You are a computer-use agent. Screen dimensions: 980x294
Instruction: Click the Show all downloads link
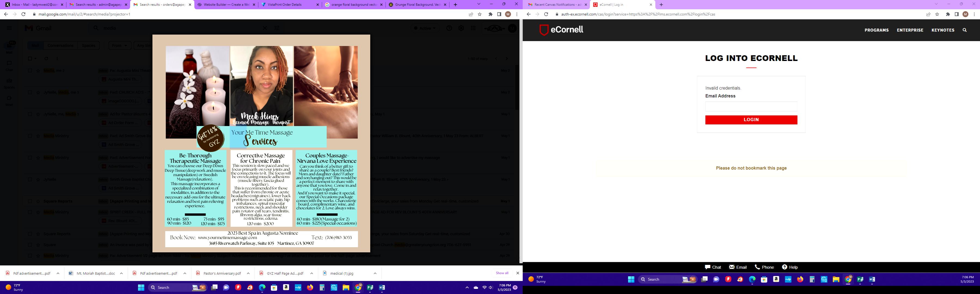[502, 273]
